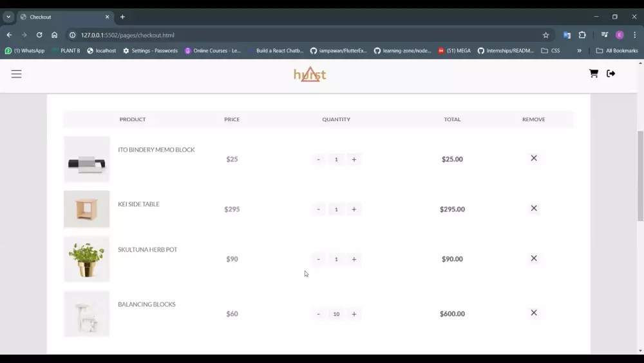Increase quantity of Balancing Blocks

tap(354, 314)
